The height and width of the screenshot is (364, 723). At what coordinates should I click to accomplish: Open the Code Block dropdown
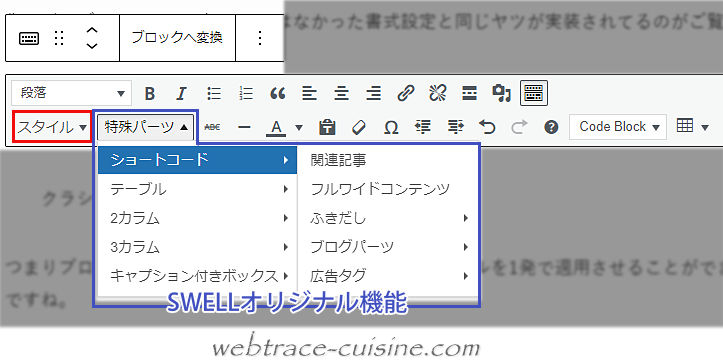(618, 127)
